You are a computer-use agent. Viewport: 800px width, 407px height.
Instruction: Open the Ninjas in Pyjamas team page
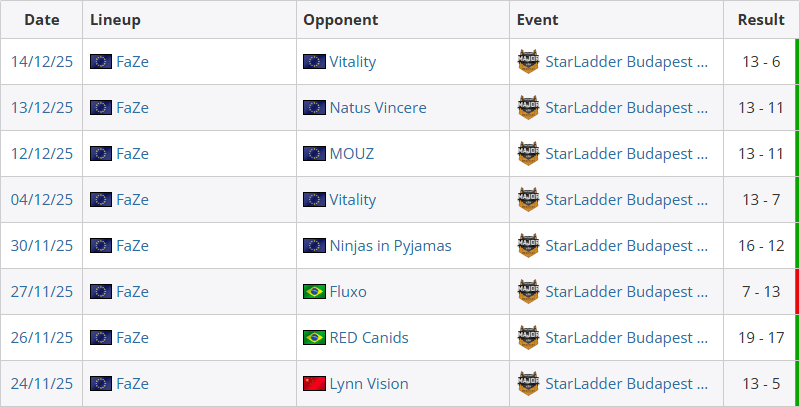(x=390, y=246)
